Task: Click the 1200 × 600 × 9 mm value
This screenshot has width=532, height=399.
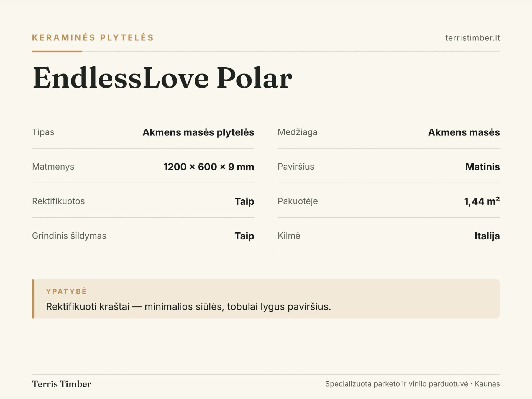Action: click(x=209, y=167)
